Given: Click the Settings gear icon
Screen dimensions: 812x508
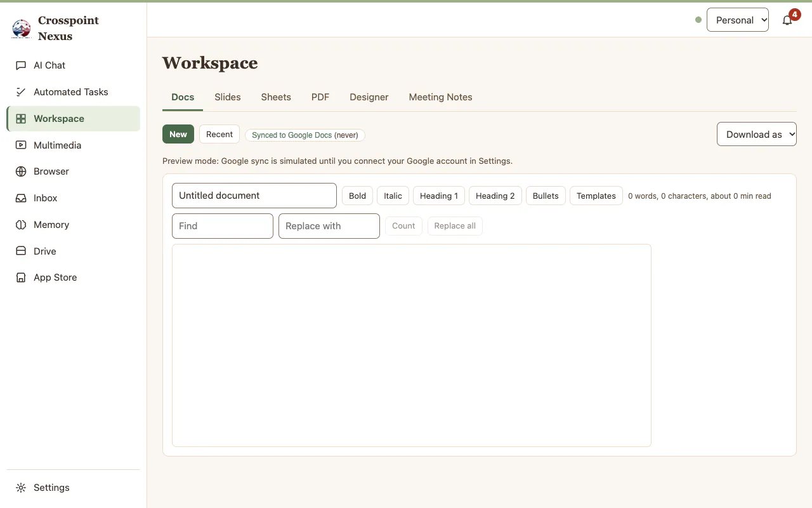Looking at the screenshot, I should 21,488.
